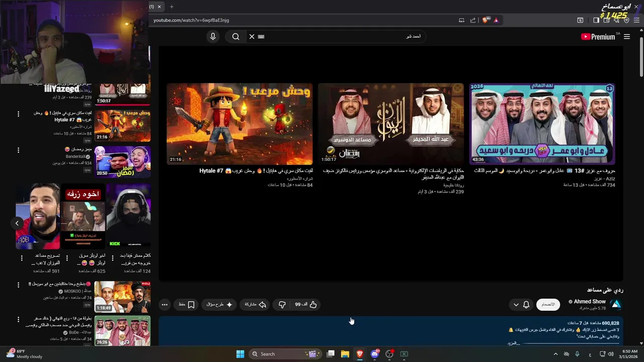Expand the notification options chevron

pos(516,304)
